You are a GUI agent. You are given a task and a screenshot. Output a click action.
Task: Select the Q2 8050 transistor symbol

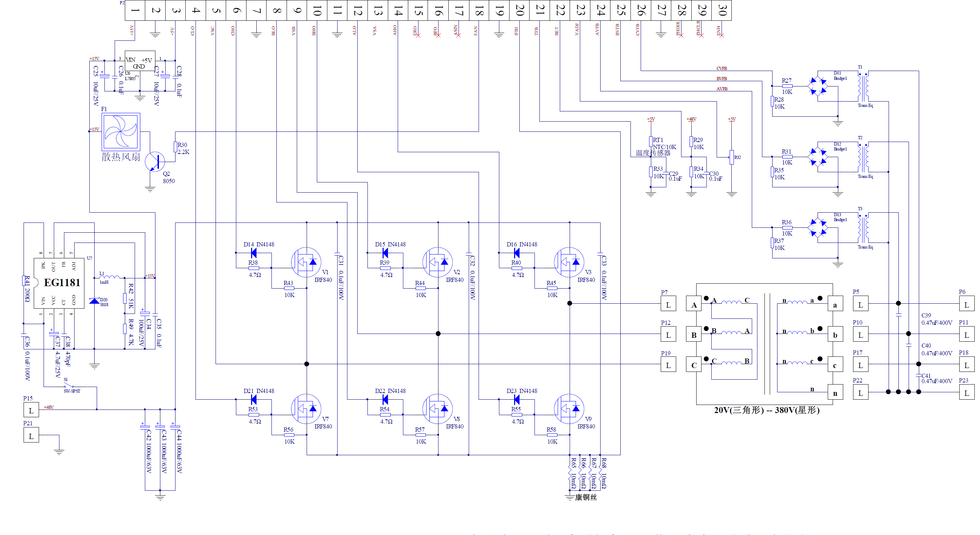point(155,162)
